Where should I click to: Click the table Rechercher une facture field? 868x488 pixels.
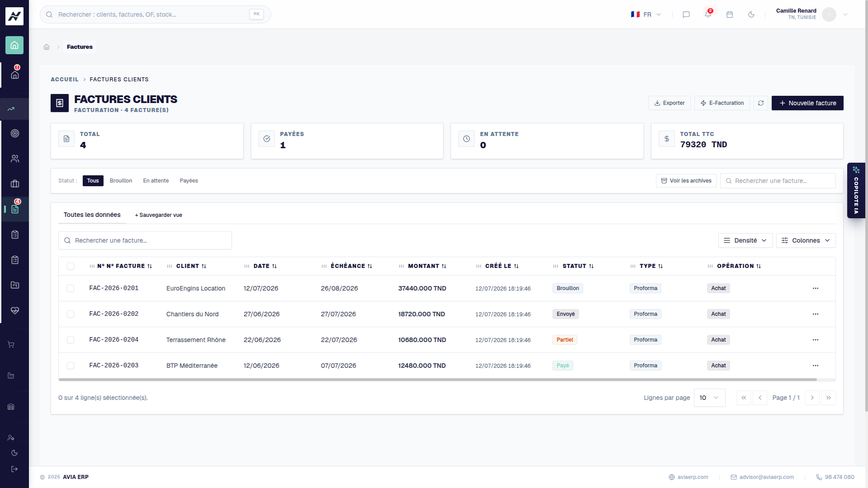(x=145, y=240)
